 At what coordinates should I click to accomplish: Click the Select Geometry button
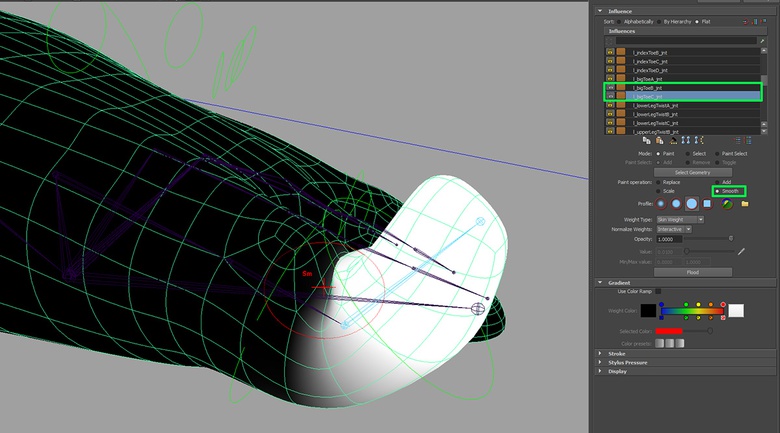pos(692,172)
